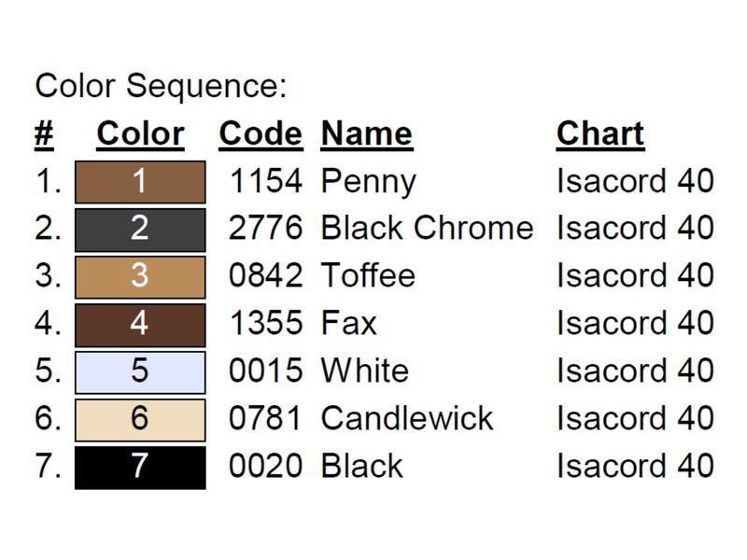Click the underlined Color column header

tap(141, 134)
